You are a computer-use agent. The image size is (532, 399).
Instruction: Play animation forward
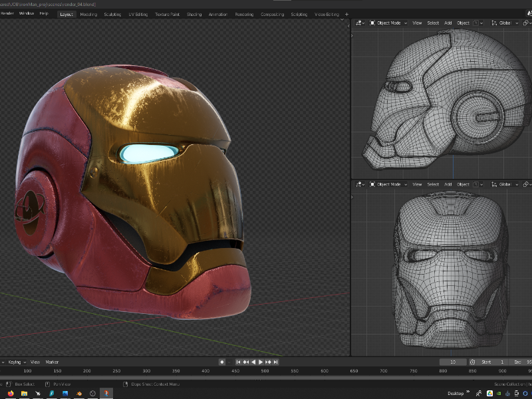(261, 362)
